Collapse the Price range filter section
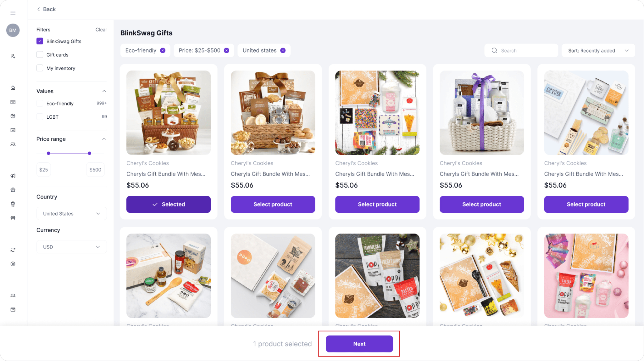 [104, 139]
